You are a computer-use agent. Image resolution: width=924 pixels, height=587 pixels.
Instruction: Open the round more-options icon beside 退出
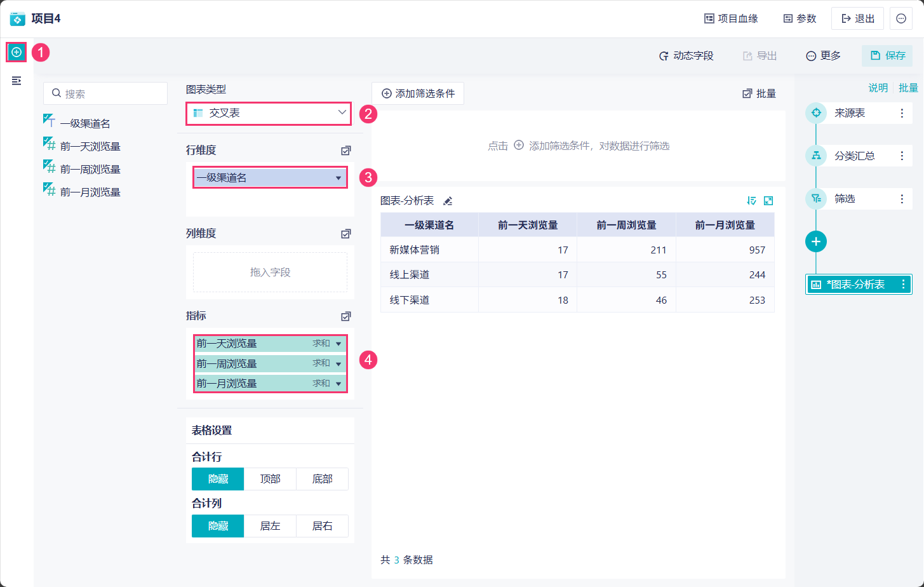[x=901, y=18]
